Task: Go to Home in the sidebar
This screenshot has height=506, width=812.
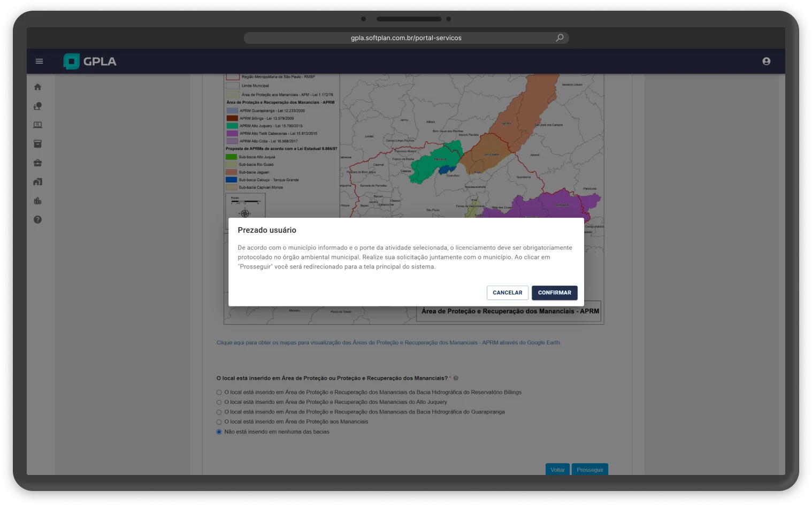Action: point(37,87)
